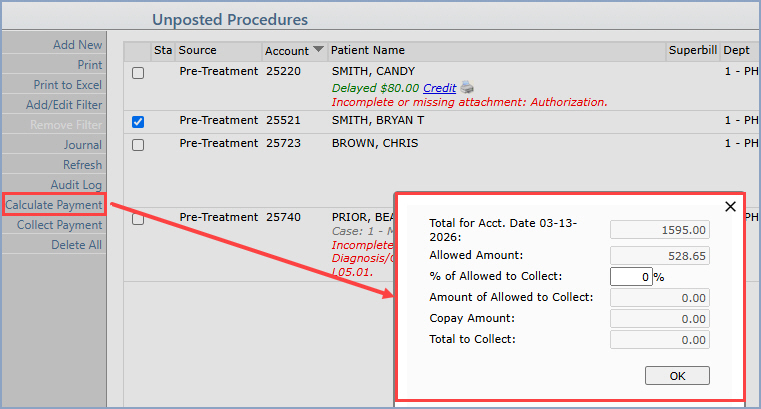
Task: Click the Patient Name column header
Action: point(368,50)
